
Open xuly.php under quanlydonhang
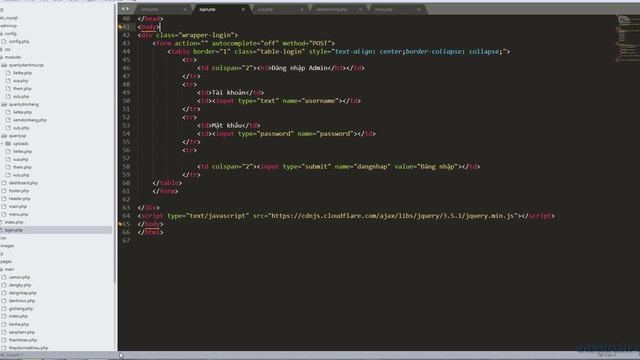tap(21, 128)
